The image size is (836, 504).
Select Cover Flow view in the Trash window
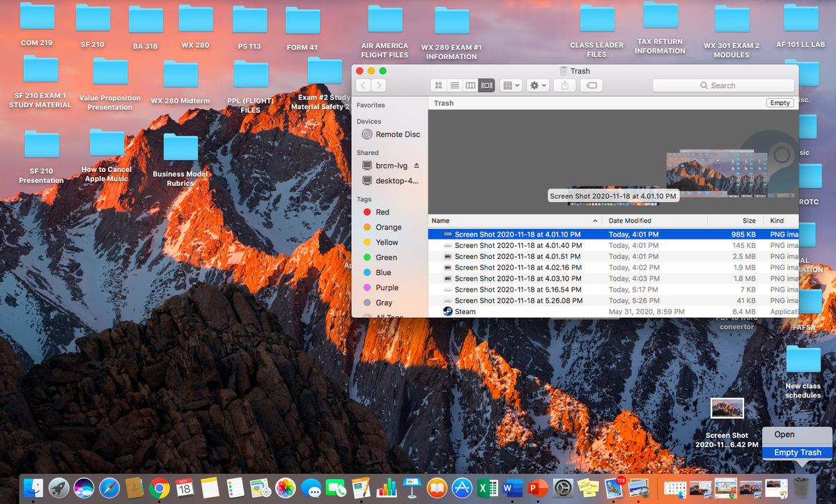(x=486, y=85)
